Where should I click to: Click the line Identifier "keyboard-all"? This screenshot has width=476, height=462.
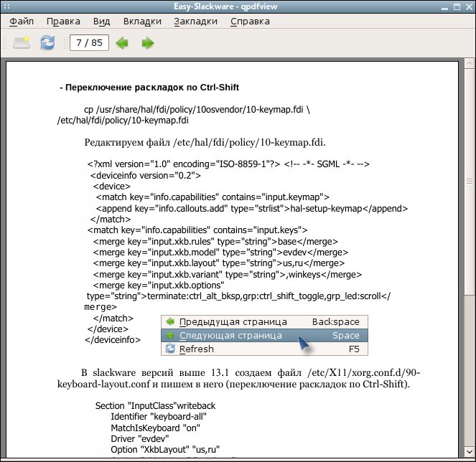click(159, 417)
